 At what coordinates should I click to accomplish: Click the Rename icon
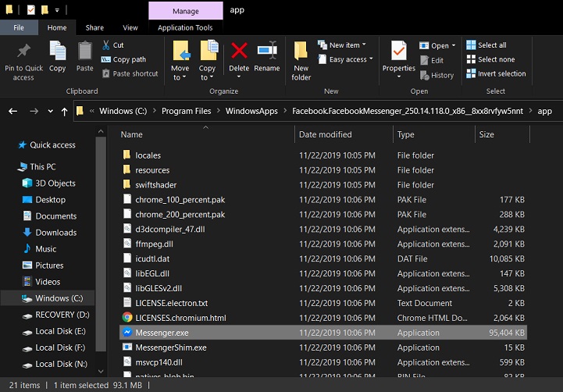coord(267,51)
